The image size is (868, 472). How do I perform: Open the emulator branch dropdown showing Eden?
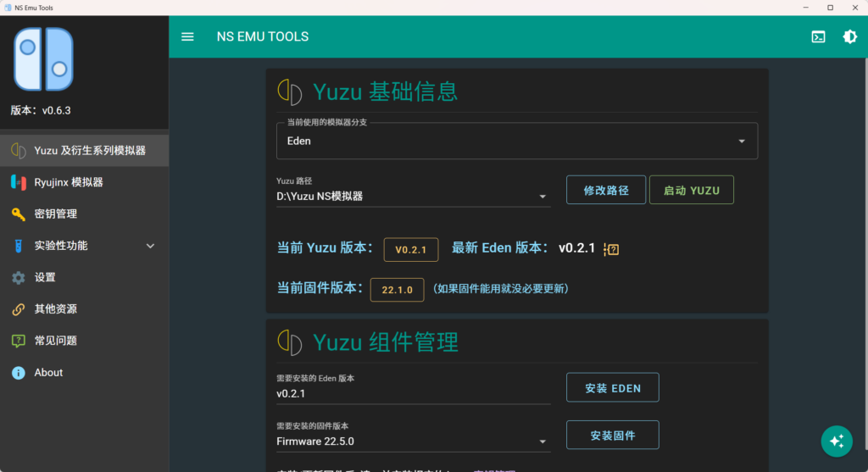517,142
